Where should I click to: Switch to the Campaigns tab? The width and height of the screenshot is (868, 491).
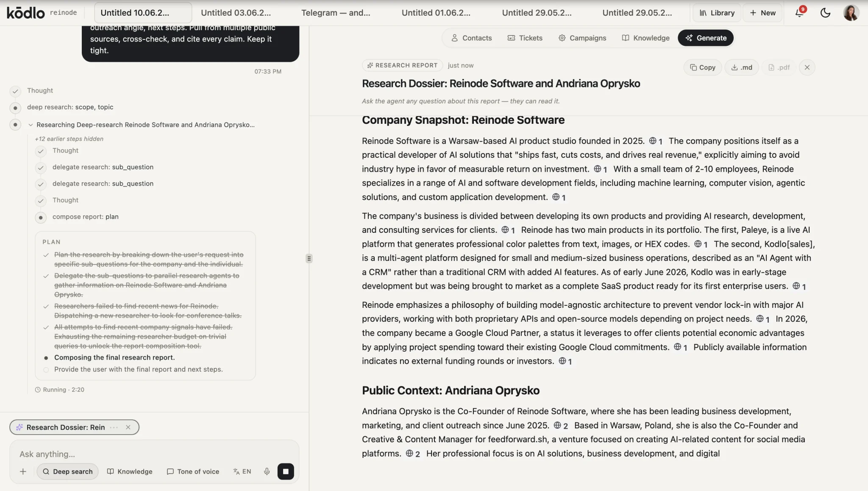[x=582, y=38]
